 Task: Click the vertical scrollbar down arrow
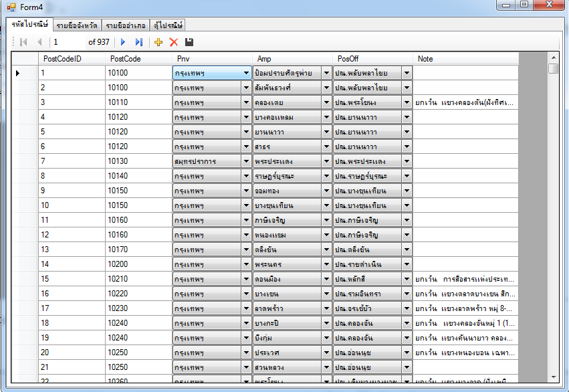coord(553,378)
